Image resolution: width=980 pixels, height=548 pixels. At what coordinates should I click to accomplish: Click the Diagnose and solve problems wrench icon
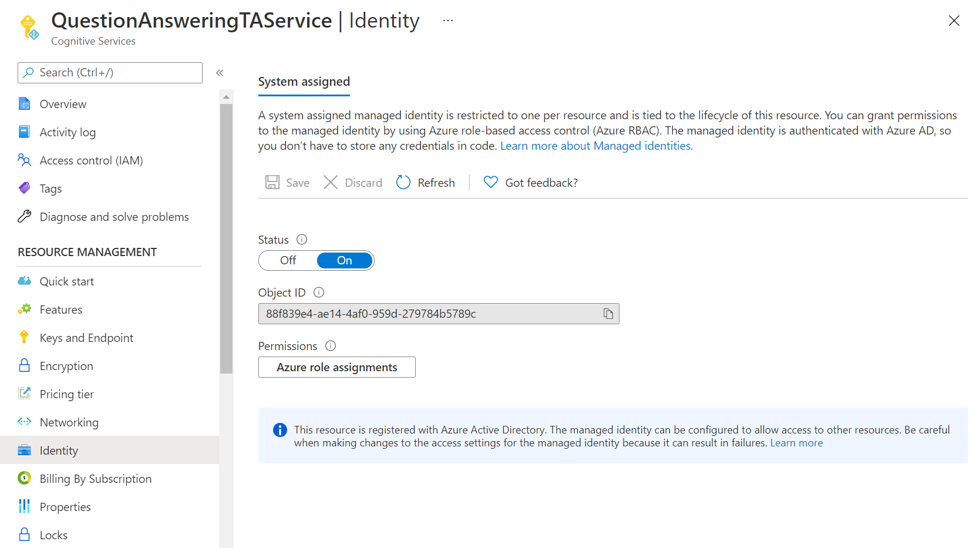click(x=24, y=216)
